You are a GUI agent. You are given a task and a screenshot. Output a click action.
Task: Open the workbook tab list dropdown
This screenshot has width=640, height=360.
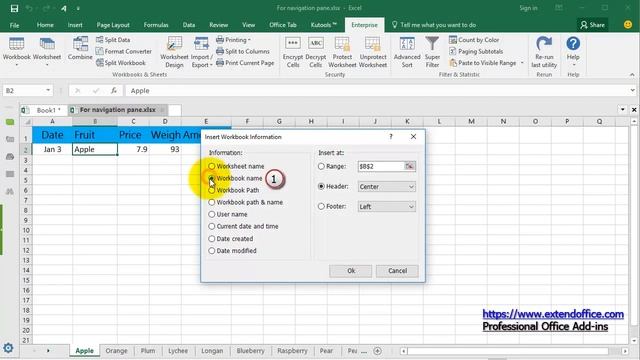tap(622, 109)
